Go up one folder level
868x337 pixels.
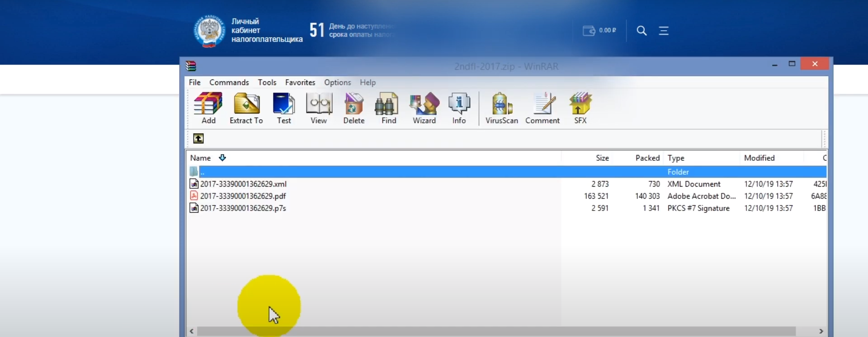tap(198, 139)
